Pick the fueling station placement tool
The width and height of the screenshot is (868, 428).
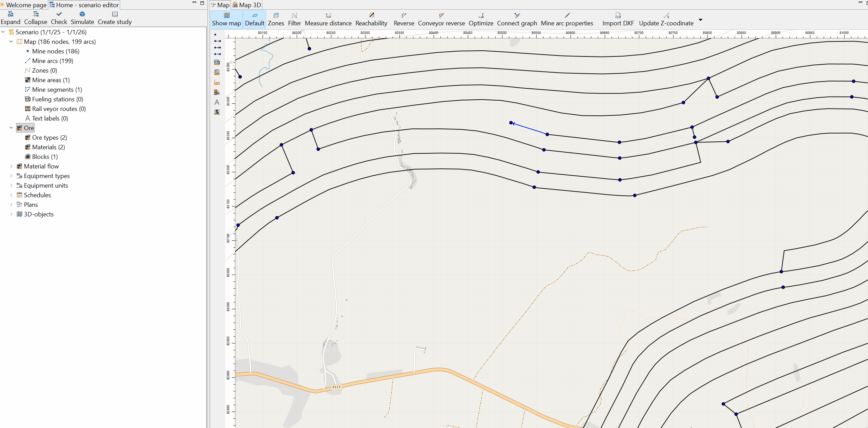[217, 62]
